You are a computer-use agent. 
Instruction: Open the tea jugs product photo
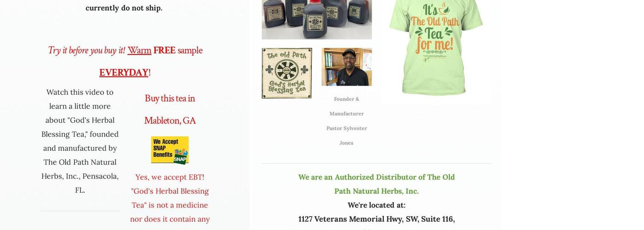317,19
